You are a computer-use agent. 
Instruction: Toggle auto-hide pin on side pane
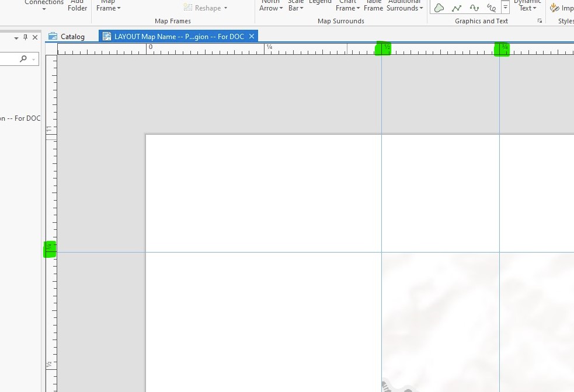coord(25,37)
